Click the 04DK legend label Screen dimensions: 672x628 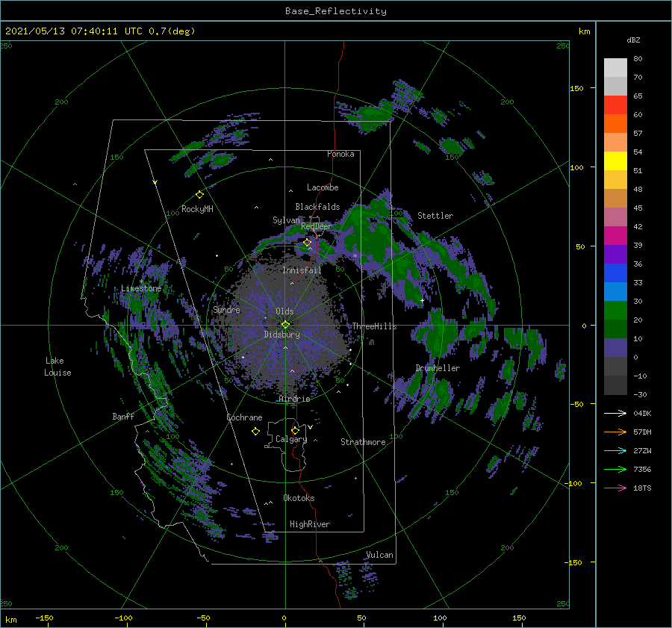coord(642,413)
